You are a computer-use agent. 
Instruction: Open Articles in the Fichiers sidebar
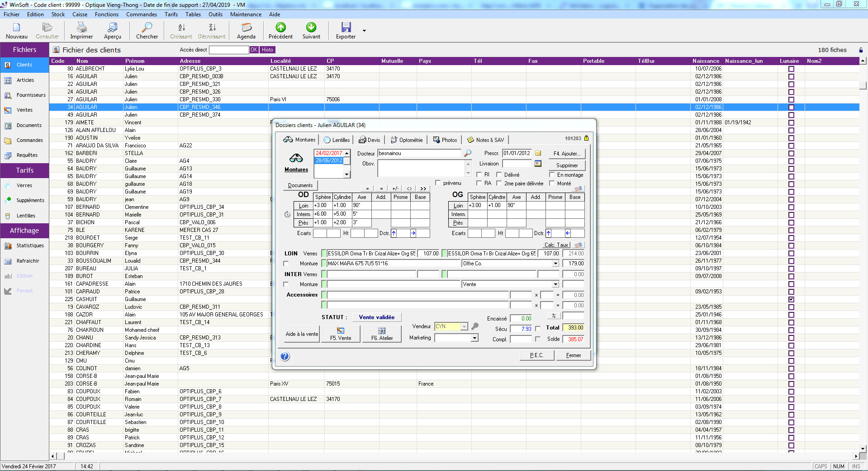click(x=25, y=80)
